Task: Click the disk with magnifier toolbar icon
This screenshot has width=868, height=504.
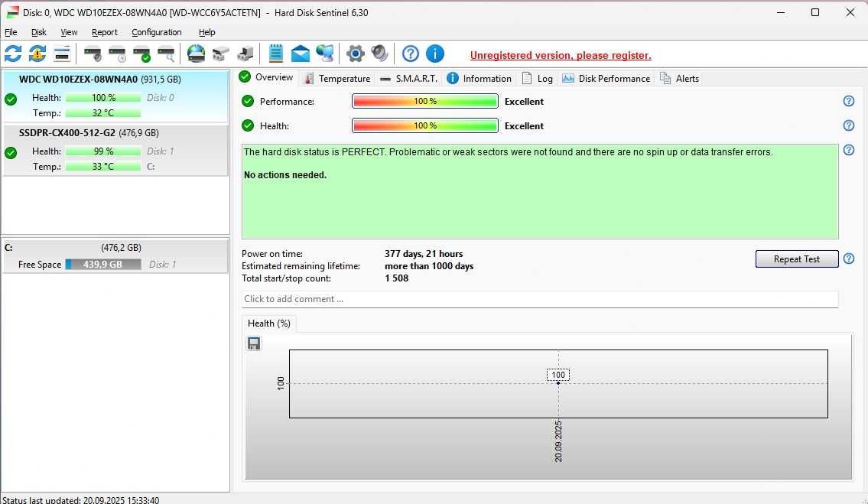Action: click(166, 54)
